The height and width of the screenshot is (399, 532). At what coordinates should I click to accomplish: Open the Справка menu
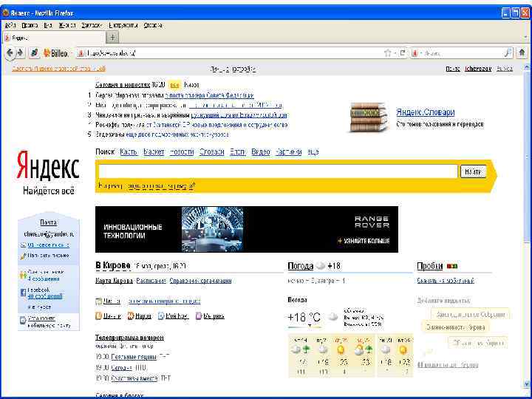(153, 25)
